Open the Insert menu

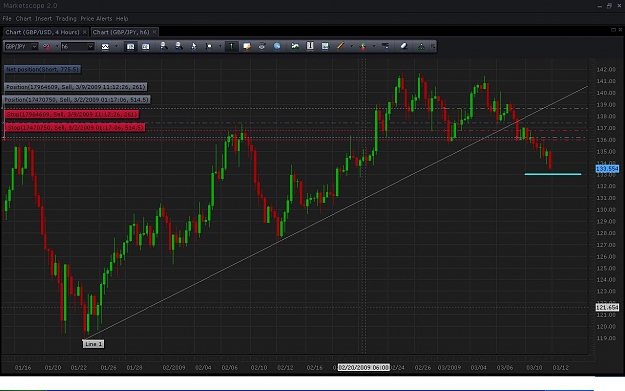coord(43,19)
